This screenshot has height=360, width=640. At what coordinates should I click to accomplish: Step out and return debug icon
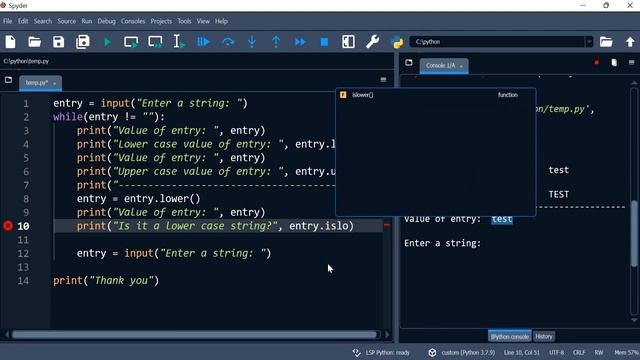276,42
